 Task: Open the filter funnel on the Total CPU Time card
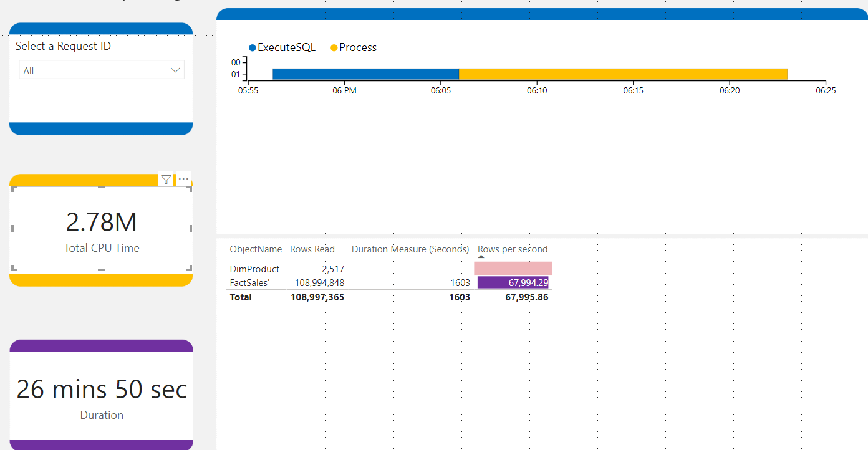[x=166, y=180]
